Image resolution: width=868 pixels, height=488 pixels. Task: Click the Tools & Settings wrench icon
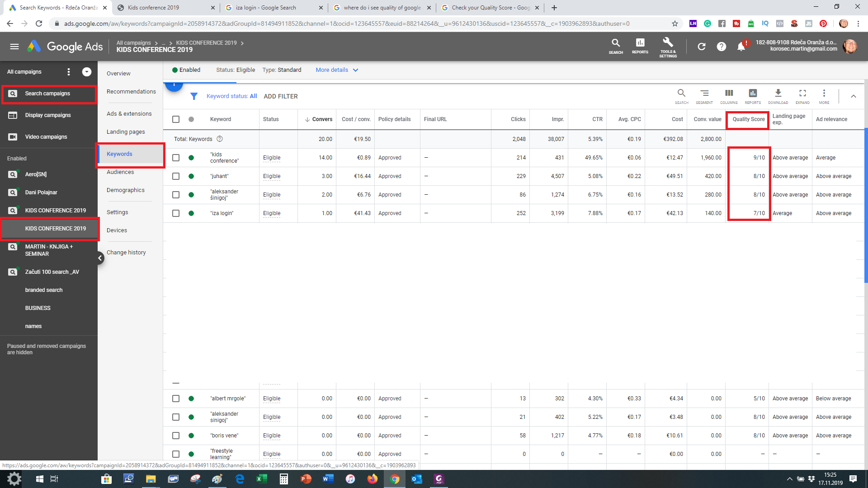point(668,43)
